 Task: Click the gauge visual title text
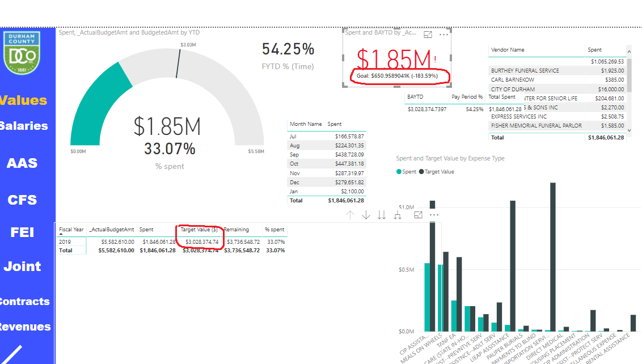129,32
